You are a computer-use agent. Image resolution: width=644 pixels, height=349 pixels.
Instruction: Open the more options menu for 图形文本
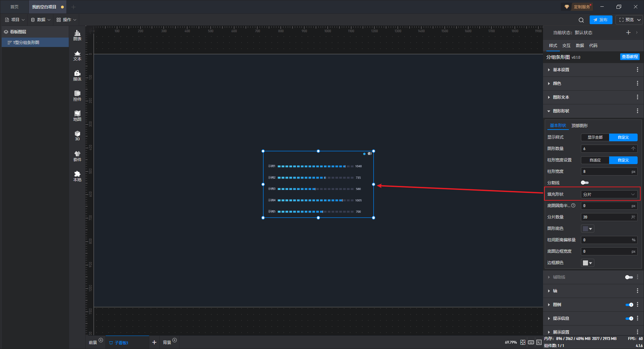tap(637, 97)
